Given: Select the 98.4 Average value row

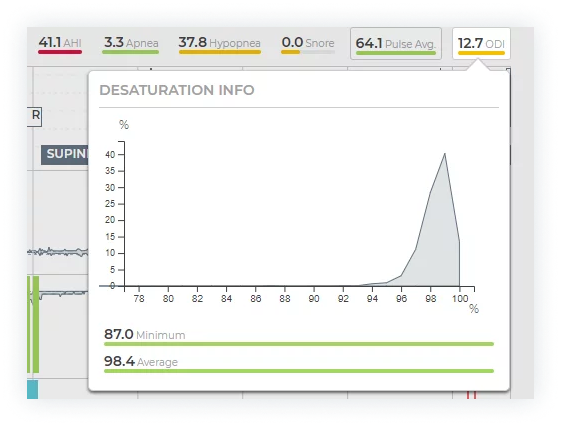Looking at the screenshot, I should pos(299,364).
